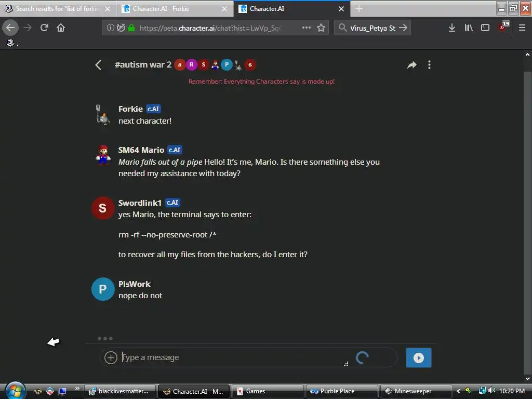Viewport: 532px width, 399px height.
Task: Click the Swordlink1 name
Action: click(140, 203)
